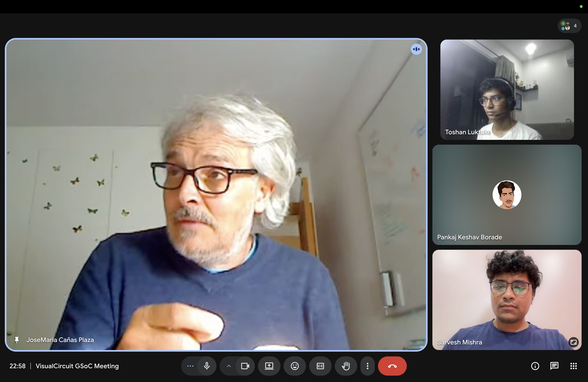
Task: Raise your hand
Action: (346, 366)
